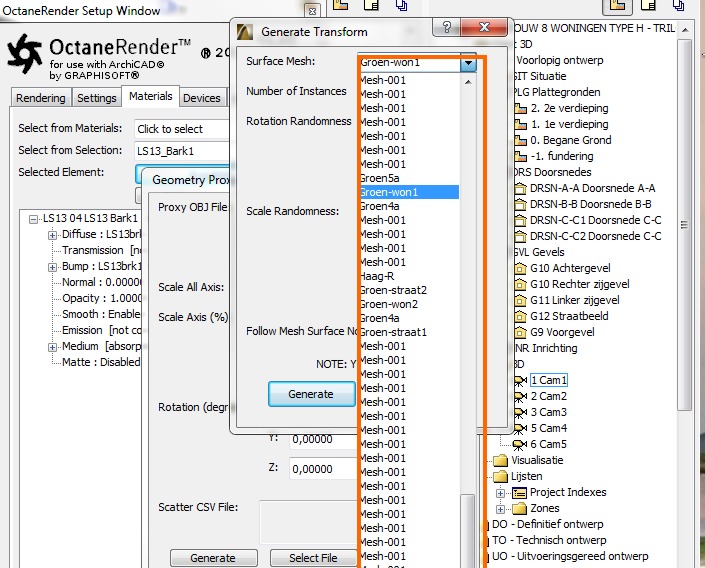The width and height of the screenshot is (705, 568).
Task: Open the Devices tab
Action: (201, 98)
